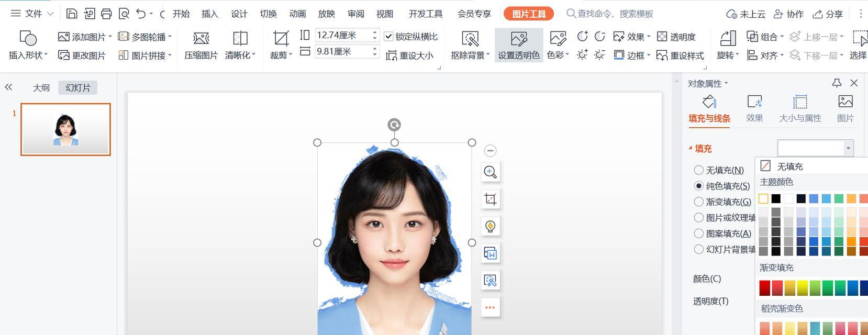
Task: Click the Print icon in quick access toolbar
Action: (x=106, y=14)
